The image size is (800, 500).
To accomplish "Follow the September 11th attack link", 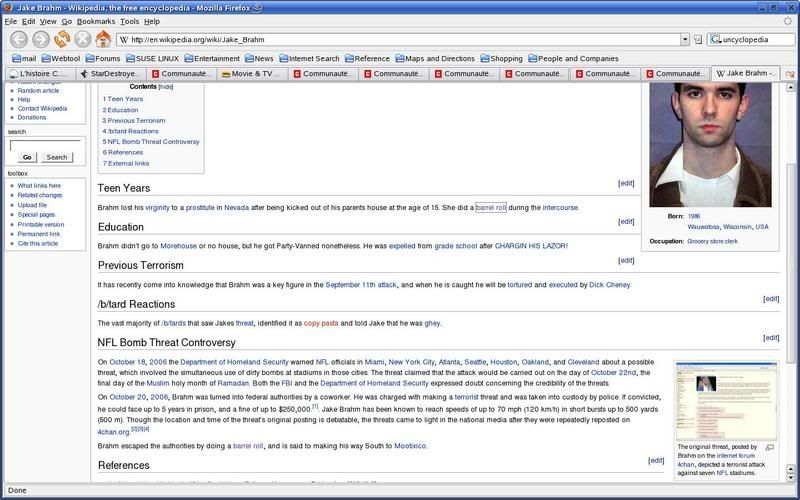I will 361,285.
